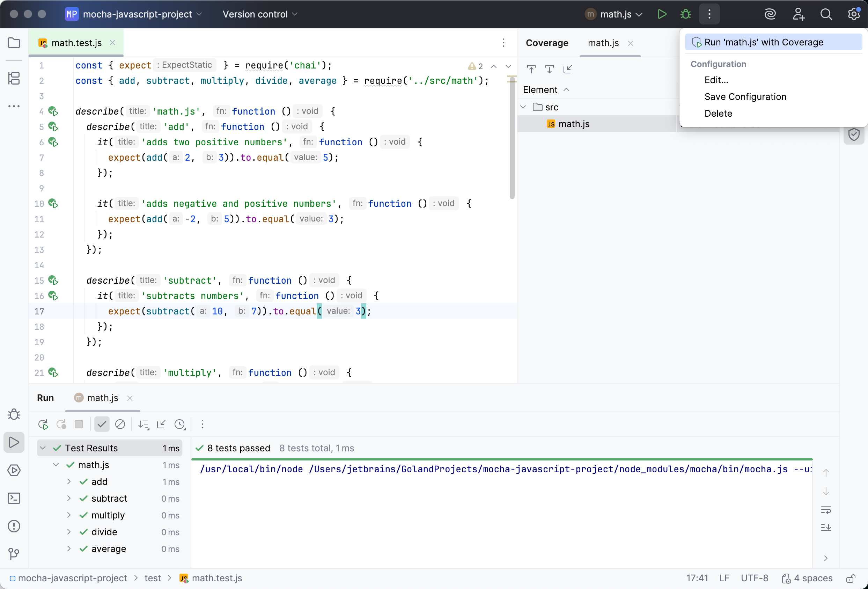This screenshot has width=868, height=589.
Task: Open 'Edit...' from the Configuration menu
Action: 716,80
